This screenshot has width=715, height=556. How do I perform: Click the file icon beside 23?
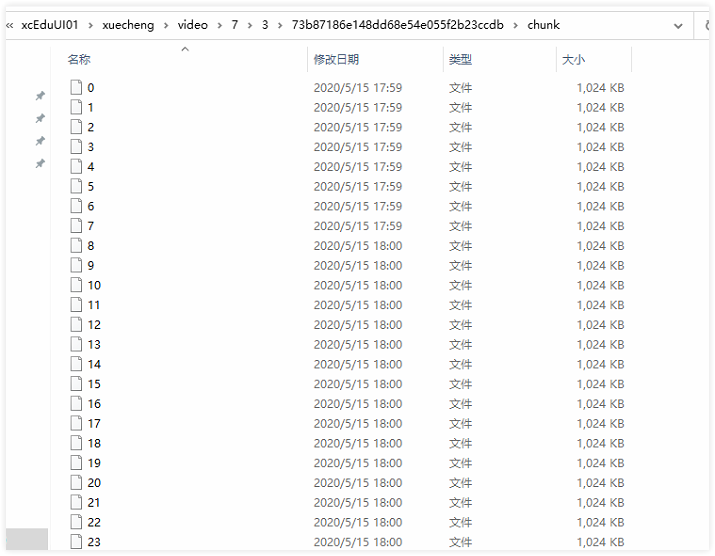(x=76, y=542)
